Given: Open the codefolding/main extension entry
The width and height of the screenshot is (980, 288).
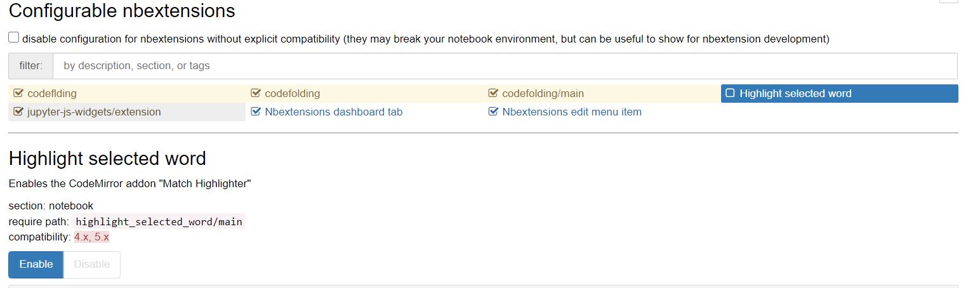Looking at the screenshot, I should [543, 94].
